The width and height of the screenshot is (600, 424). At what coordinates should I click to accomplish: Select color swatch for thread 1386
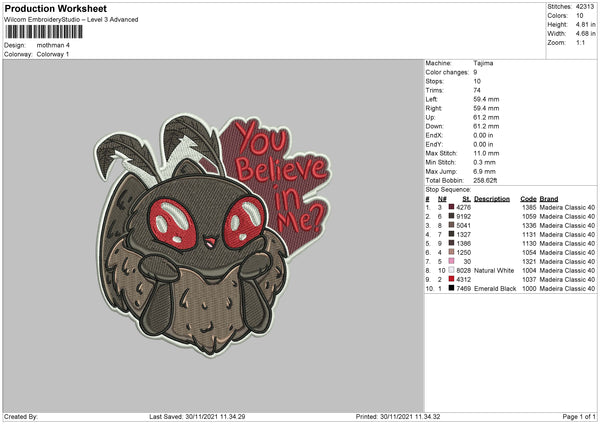452,243
